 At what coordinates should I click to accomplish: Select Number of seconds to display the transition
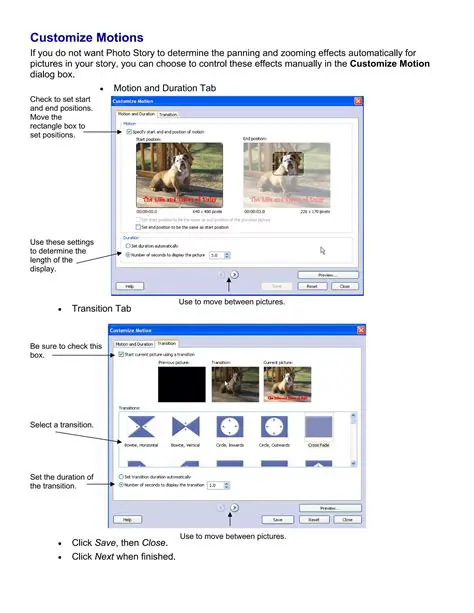tap(121, 485)
